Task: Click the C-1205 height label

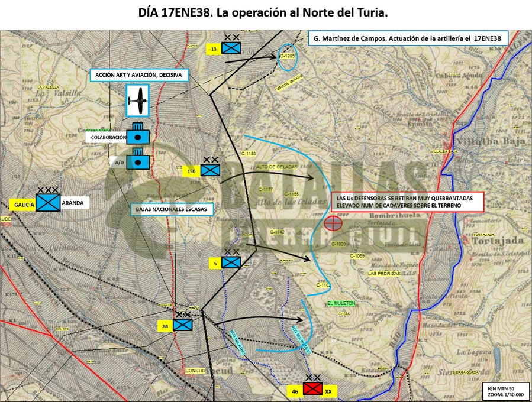Action: click(x=287, y=56)
